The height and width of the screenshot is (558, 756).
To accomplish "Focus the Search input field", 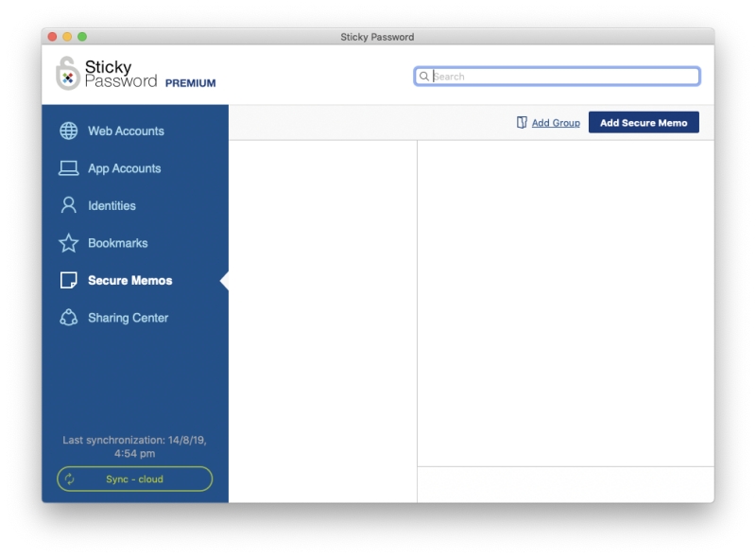I will [557, 77].
